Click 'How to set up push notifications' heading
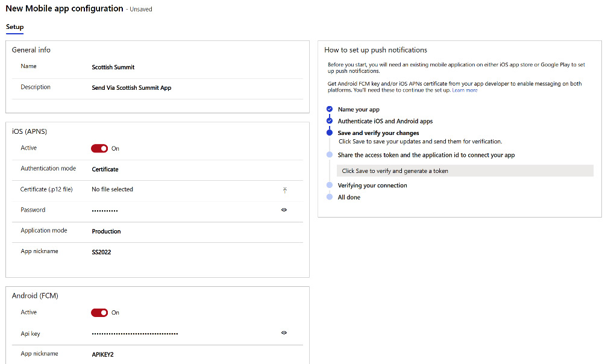Viewport: 608px width, 364px height. (x=375, y=50)
